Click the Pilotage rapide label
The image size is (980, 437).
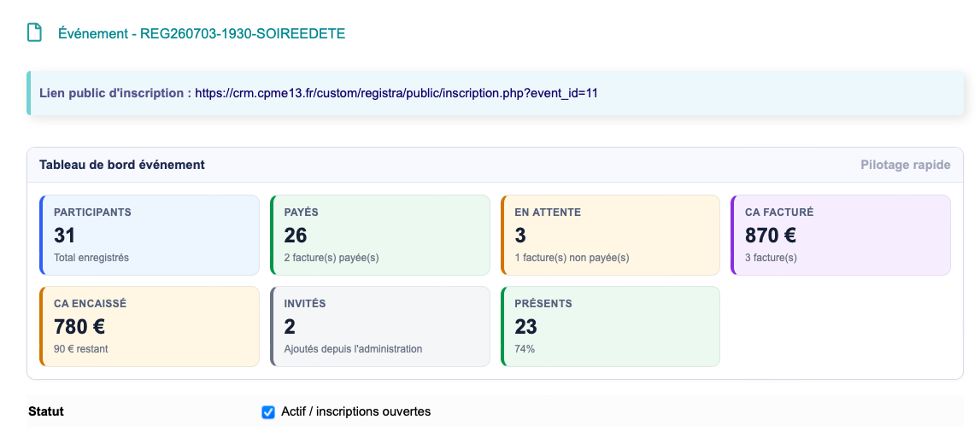pyautogui.click(x=905, y=165)
